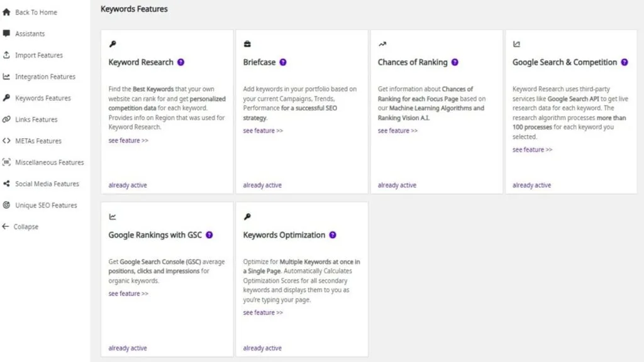The image size is (644, 362).
Task: Click already active on Google Search & Competition
Action: [532, 185]
